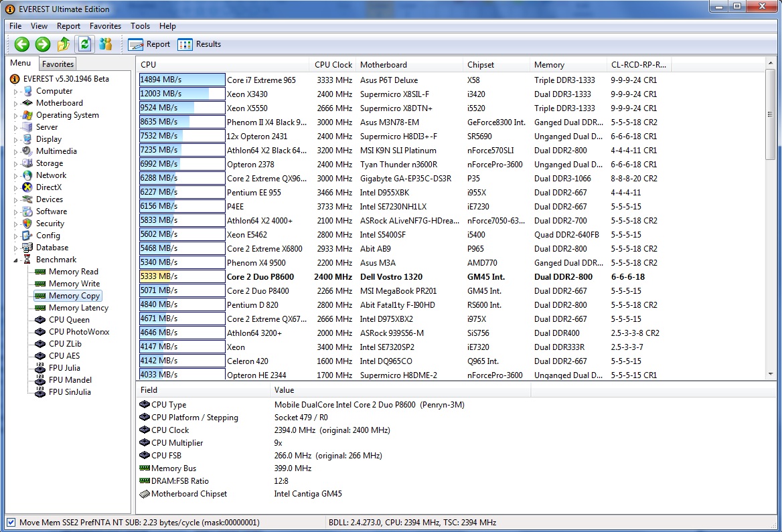
Task: Click the green Forward arrow icon
Action: [x=43, y=44]
